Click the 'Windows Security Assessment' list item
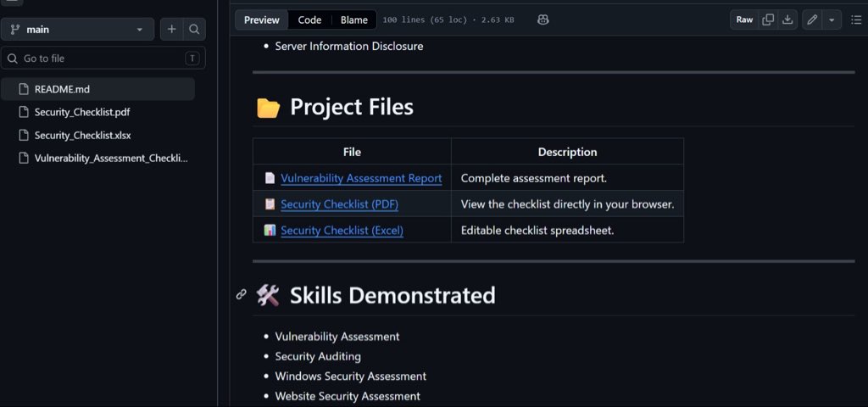This screenshot has height=407, width=868. pyautogui.click(x=350, y=376)
